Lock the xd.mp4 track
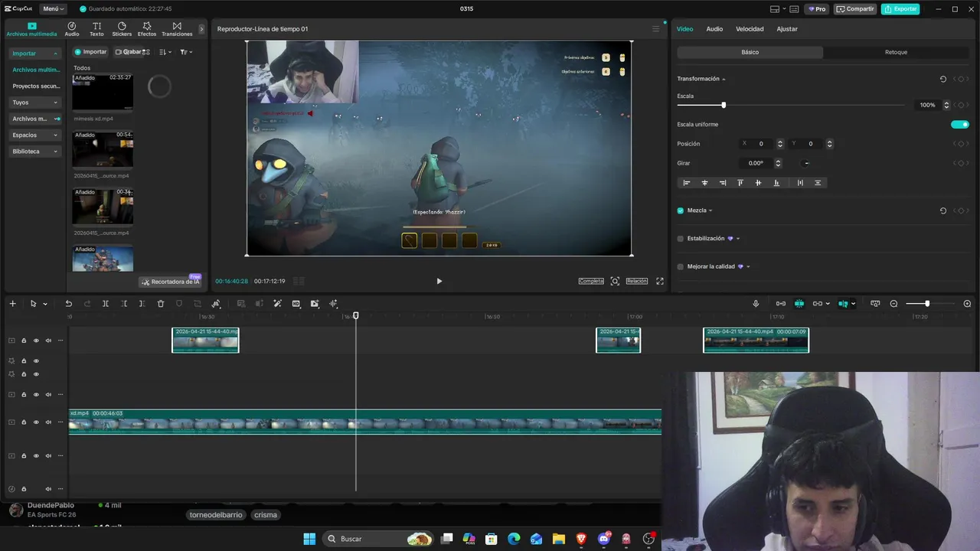Viewport: 980px width, 551px height. pyautogui.click(x=24, y=422)
